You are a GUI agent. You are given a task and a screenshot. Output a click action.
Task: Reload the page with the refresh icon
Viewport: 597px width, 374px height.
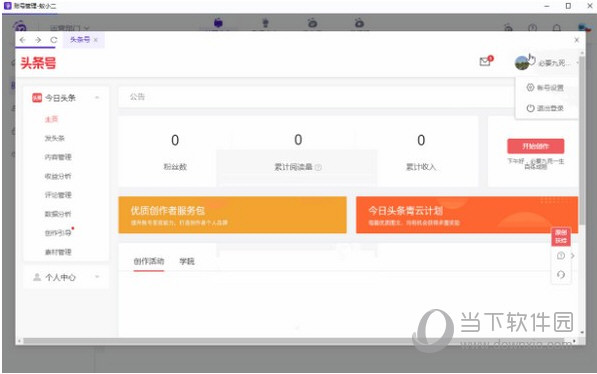54,40
